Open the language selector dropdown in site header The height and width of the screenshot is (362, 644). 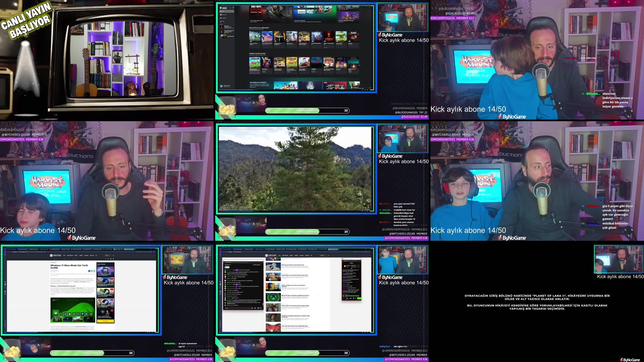click(x=107, y=255)
